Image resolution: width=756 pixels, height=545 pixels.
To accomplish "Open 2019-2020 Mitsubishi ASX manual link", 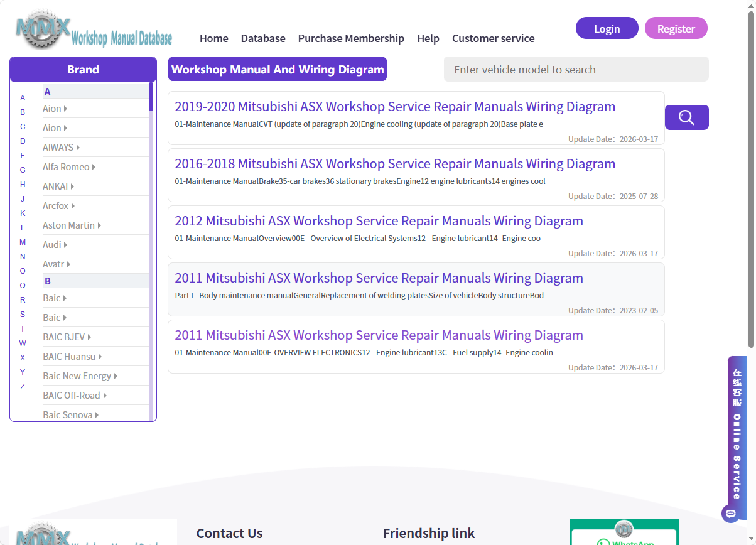I will tap(395, 107).
